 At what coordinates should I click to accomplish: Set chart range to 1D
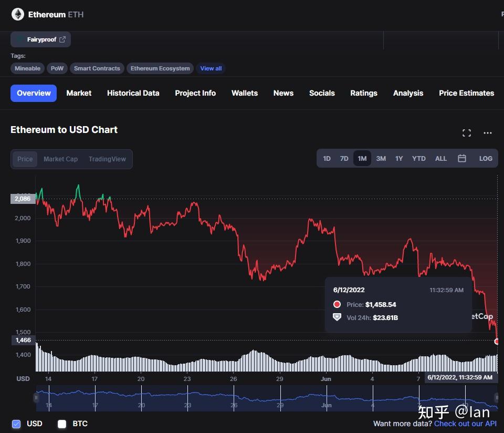tap(327, 159)
